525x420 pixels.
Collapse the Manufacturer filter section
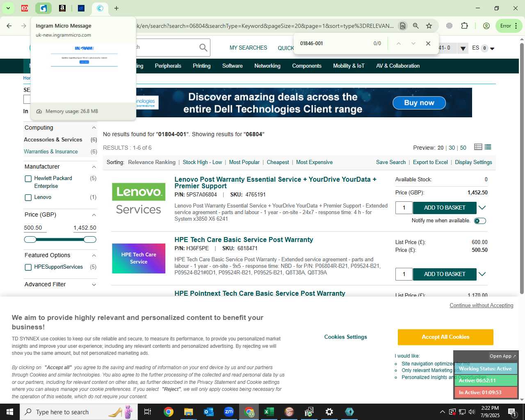pos(94,167)
